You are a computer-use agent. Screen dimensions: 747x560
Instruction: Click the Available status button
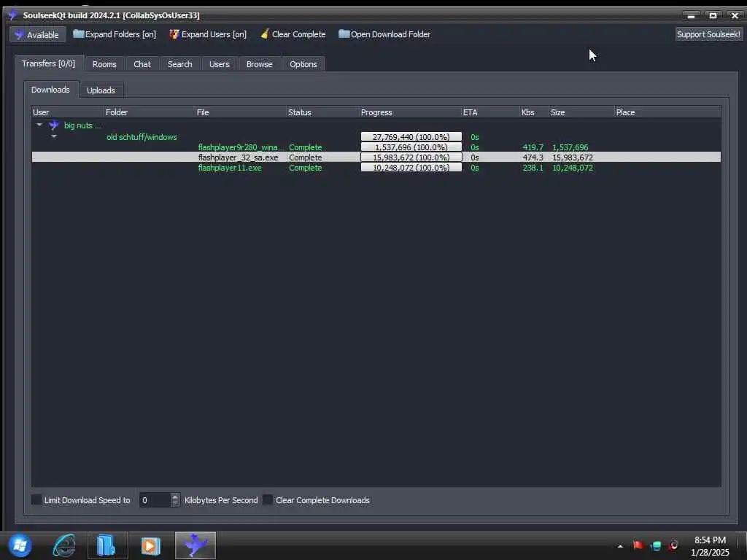37,35
